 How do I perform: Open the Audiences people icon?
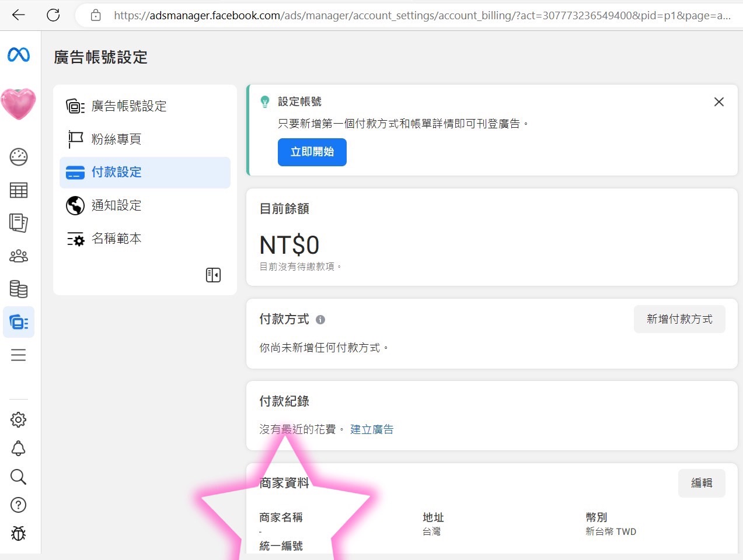[x=19, y=256]
